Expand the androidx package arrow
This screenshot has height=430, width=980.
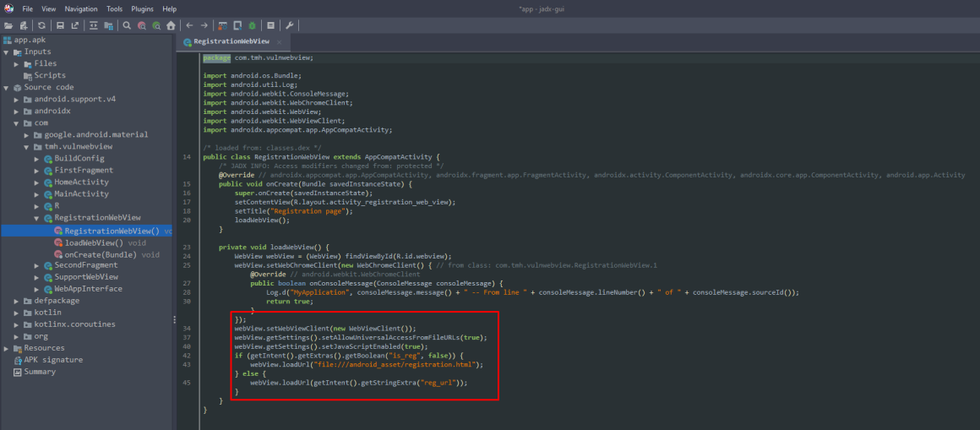click(16, 112)
